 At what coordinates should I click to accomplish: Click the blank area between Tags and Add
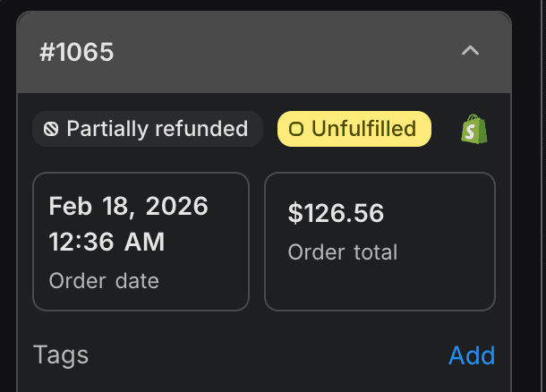[269, 355]
